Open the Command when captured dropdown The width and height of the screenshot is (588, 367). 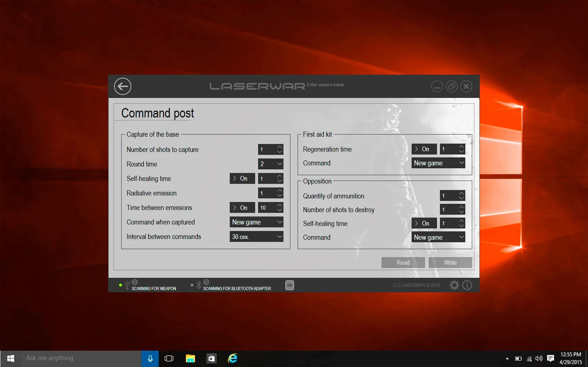tap(257, 222)
